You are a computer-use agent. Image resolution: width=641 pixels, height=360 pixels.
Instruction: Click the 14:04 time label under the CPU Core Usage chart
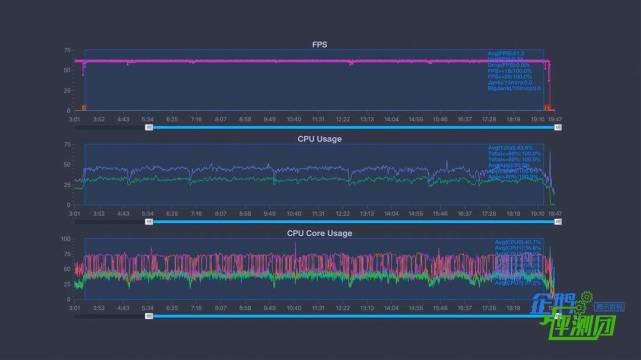(392, 308)
